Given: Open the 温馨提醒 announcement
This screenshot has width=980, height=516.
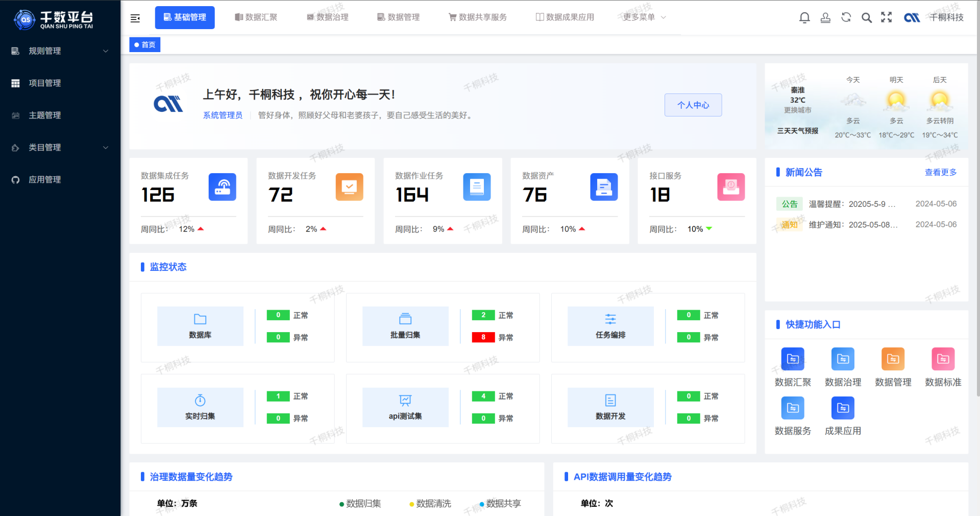Looking at the screenshot, I should tap(852, 204).
